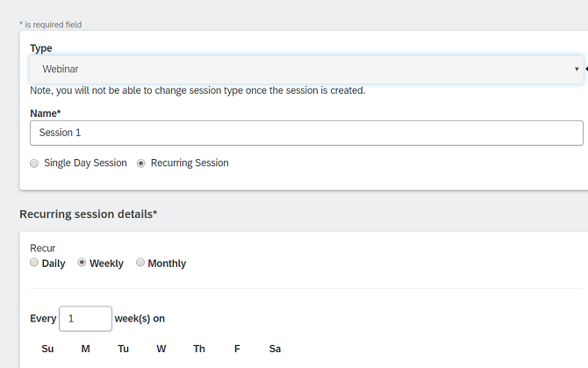Click the Type field label
The width and height of the screenshot is (588, 368).
point(41,48)
